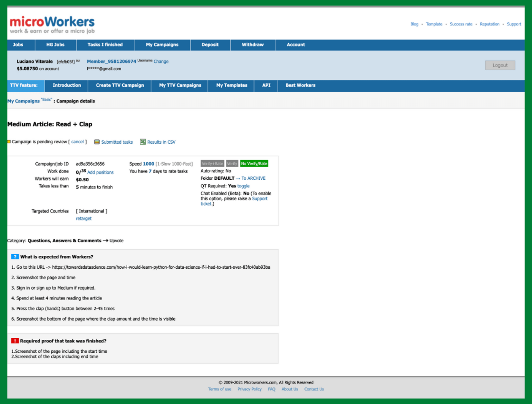The height and width of the screenshot is (404, 532).
Task: Click the Blog link
Action: coord(414,24)
